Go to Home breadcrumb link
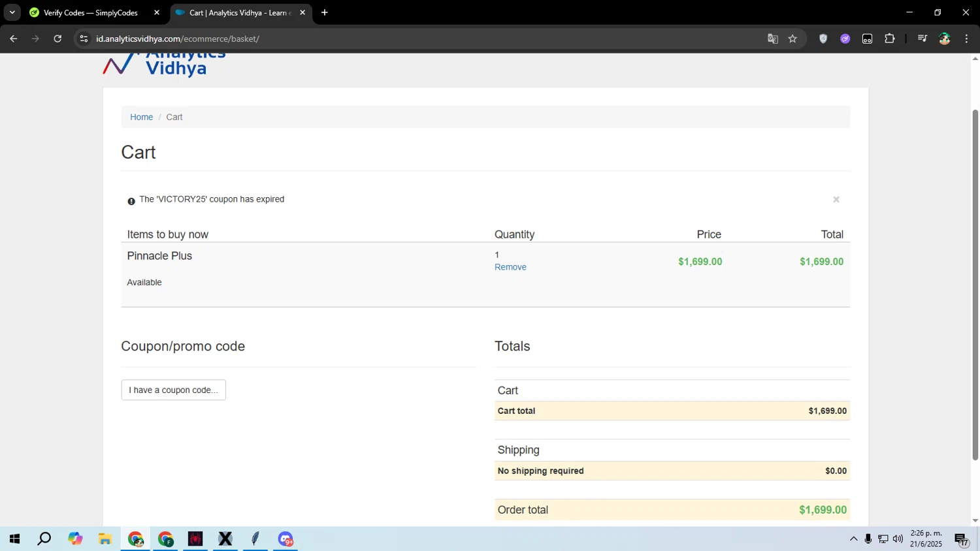 (141, 117)
